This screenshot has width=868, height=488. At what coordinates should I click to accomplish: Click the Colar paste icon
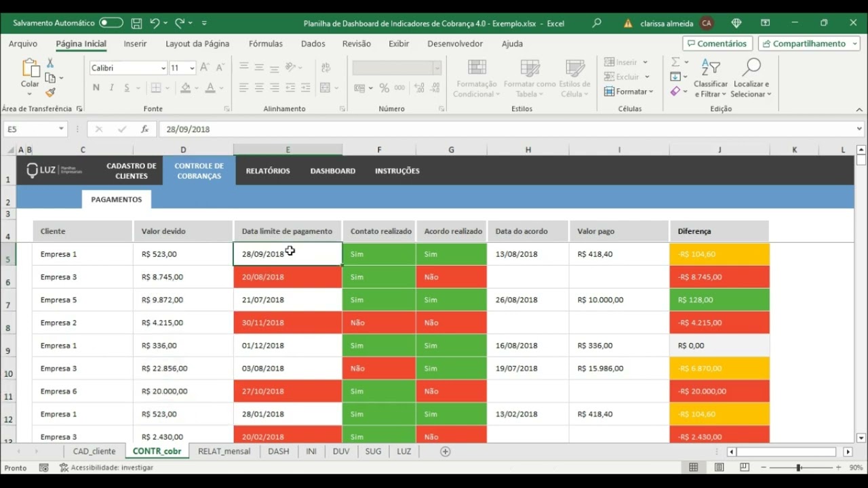[31, 68]
